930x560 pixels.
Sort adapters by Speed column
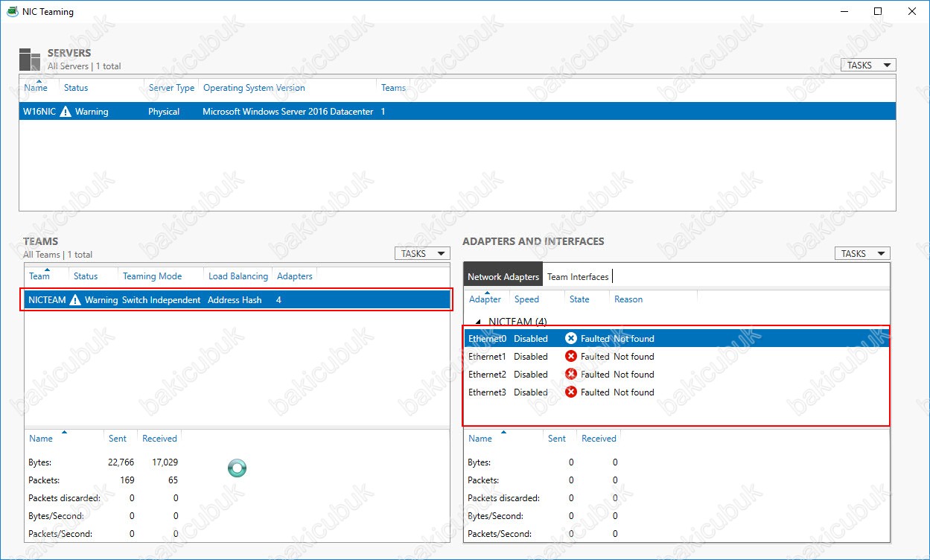pyautogui.click(x=526, y=299)
